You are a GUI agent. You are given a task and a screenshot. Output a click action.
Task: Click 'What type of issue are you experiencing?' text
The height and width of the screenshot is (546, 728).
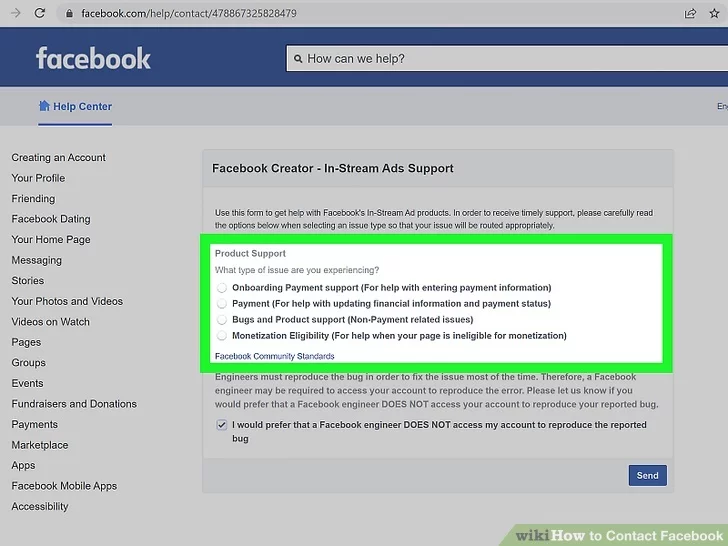coord(297,270)
